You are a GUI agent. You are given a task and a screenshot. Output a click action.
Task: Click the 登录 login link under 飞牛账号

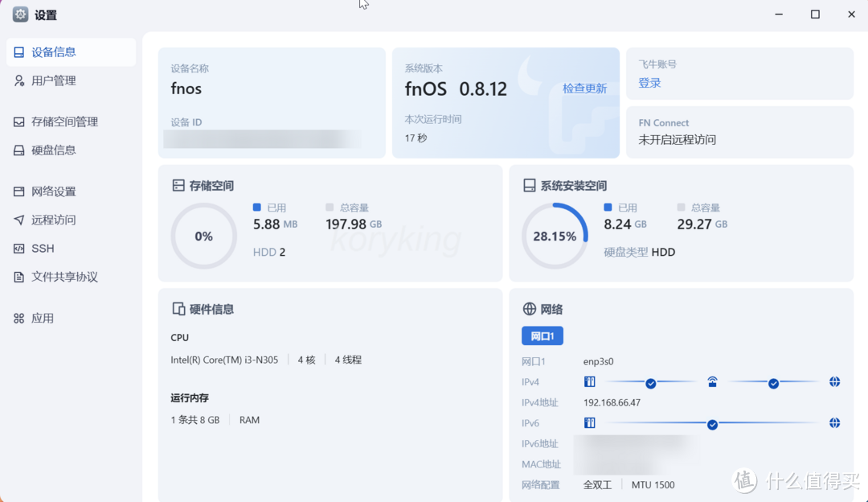(648, 82)
